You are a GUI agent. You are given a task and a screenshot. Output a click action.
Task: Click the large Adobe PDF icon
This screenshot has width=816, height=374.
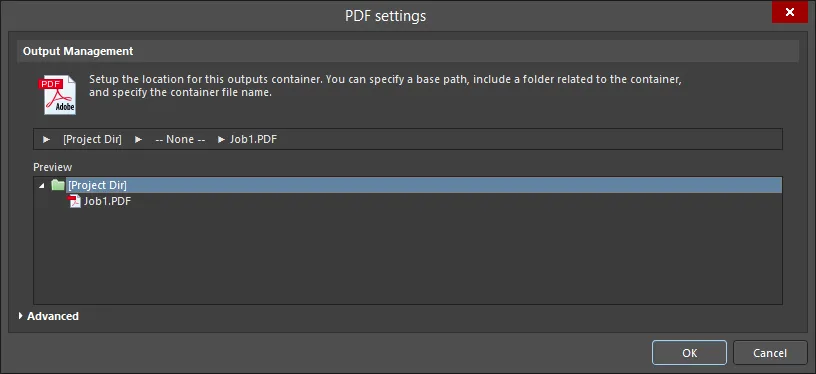pos(57,95)
